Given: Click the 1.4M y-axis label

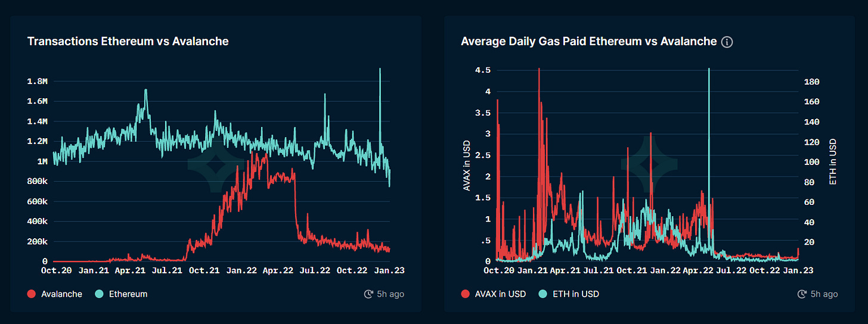Looking at the screenshot, I should click(38, 121).
